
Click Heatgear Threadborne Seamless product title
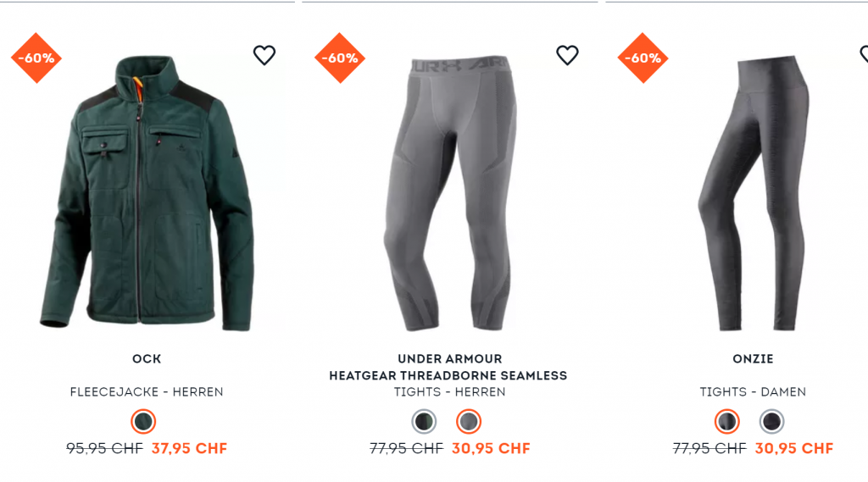click(x=448, y=376)
